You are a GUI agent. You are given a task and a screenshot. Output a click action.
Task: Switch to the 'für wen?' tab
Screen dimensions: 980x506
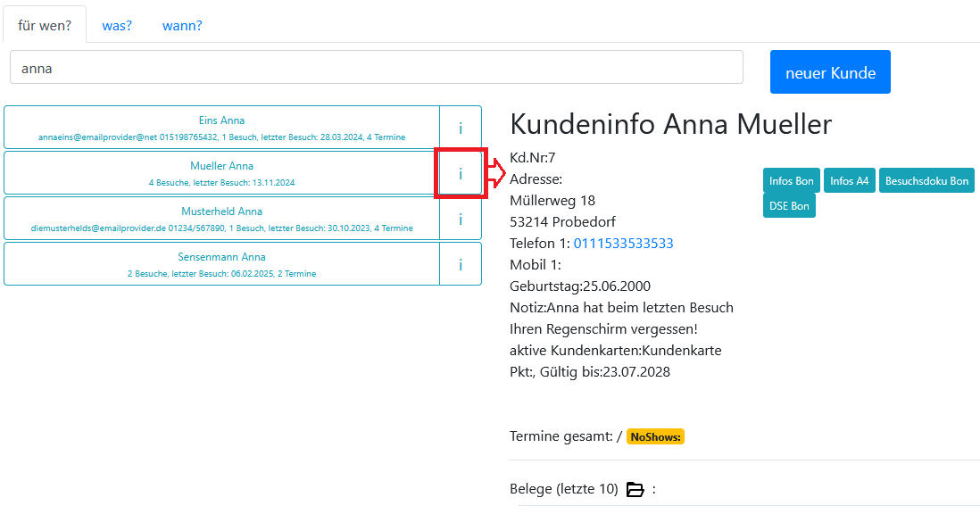[45, 25]
